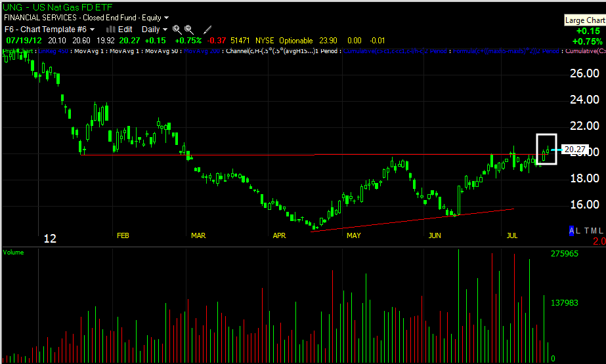Click the yellow 0.00 value
The width and height of the screenshot is (606, 364).
click(355, 41)
